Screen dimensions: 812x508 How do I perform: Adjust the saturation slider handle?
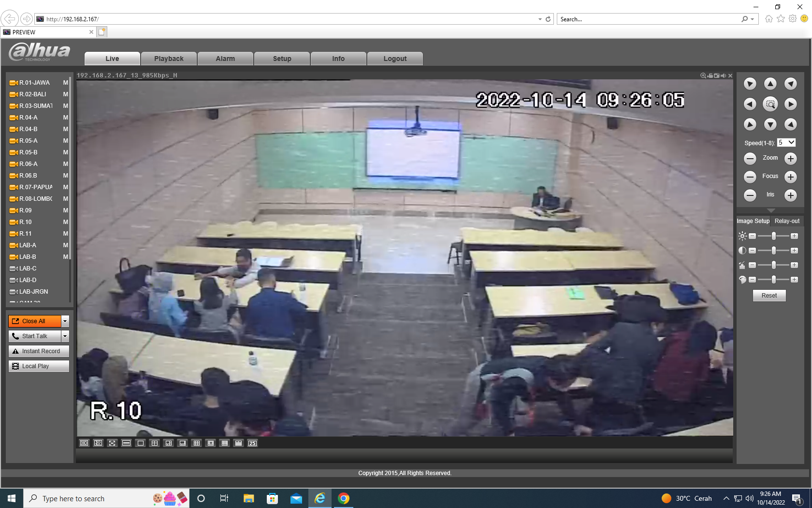(x=774, y=265)
